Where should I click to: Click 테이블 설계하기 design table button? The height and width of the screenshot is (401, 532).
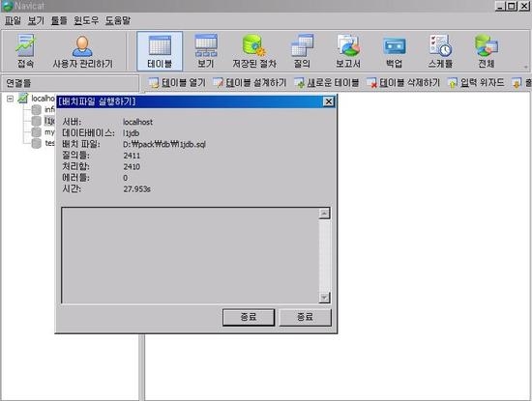(250, 83)
